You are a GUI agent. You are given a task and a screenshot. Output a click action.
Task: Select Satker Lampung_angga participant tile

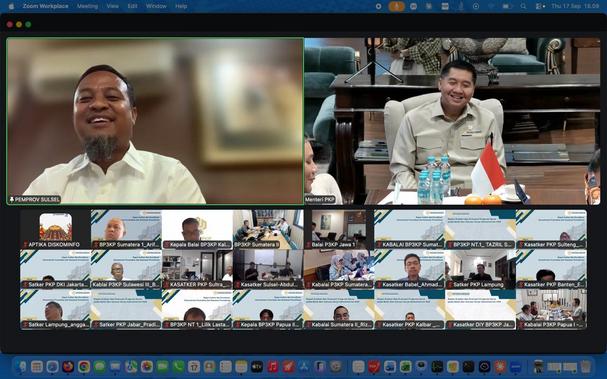[55, 309]
